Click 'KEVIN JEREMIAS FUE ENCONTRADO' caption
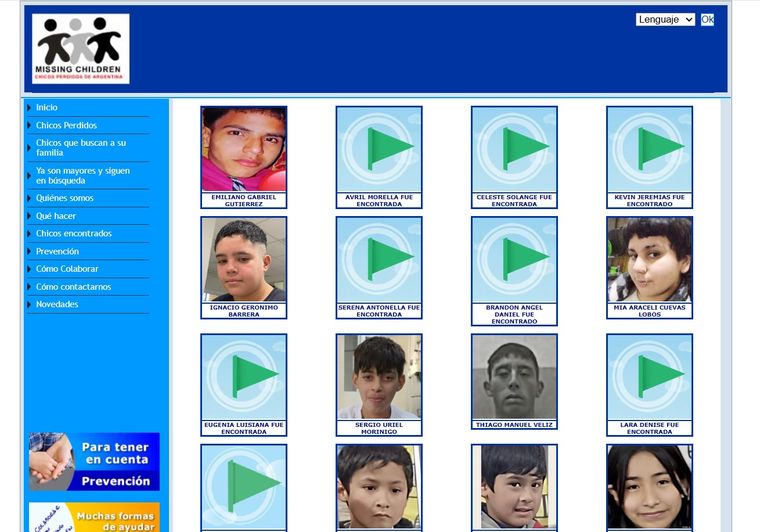Screen dimensions: 760x532 [x=649, y=201]
